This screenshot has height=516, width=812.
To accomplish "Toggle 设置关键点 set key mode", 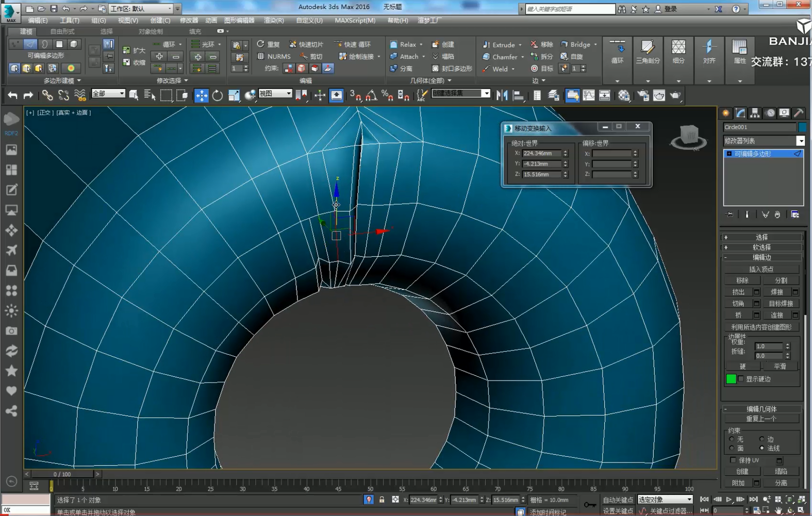I will point(618,511).
